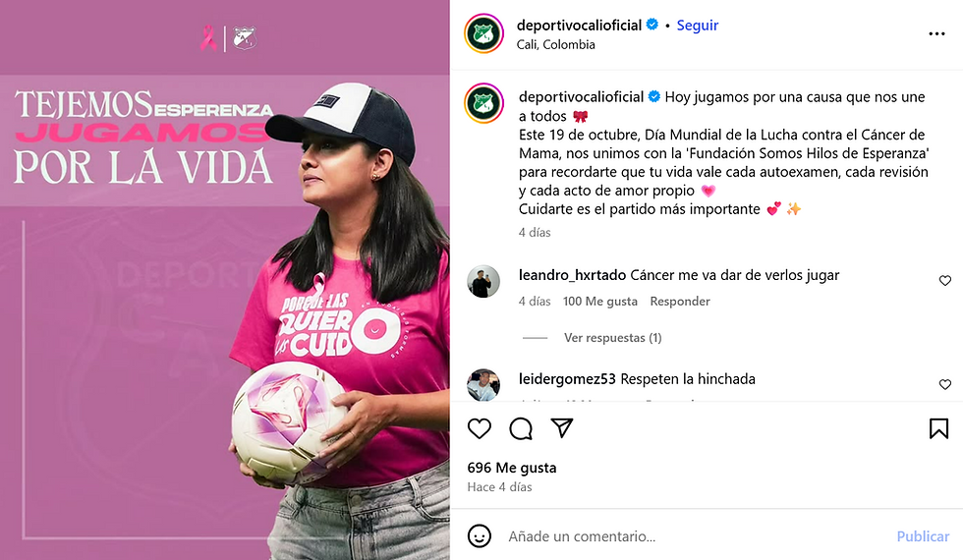Follow the account via Seguir
This screenshot has height=560, width=963.
(x=697, y=26)
